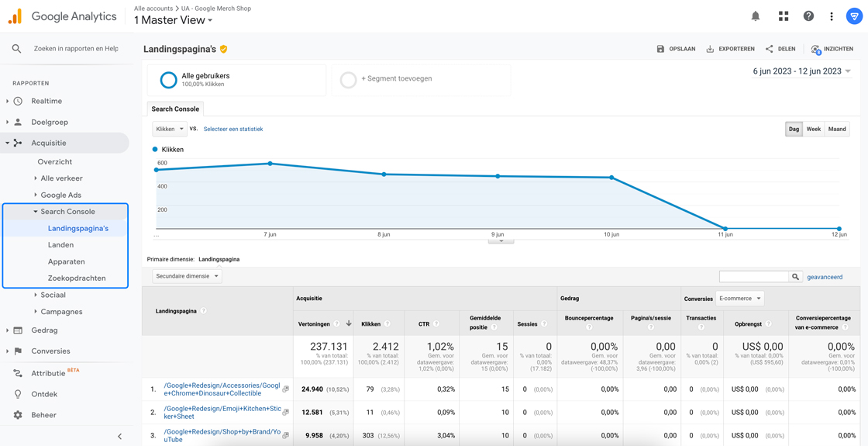Open the Secundaire dimensie dropdown

[187, 276]
